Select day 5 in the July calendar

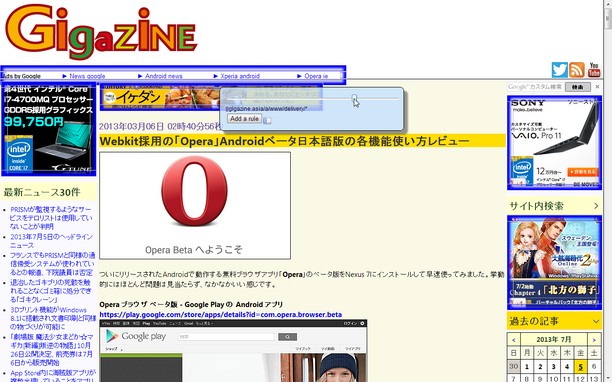click(x=580, y=366)
